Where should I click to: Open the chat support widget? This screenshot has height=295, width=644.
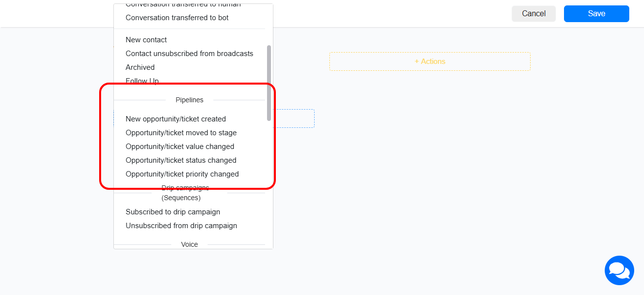pyautogui.click(x=619, y=270)
